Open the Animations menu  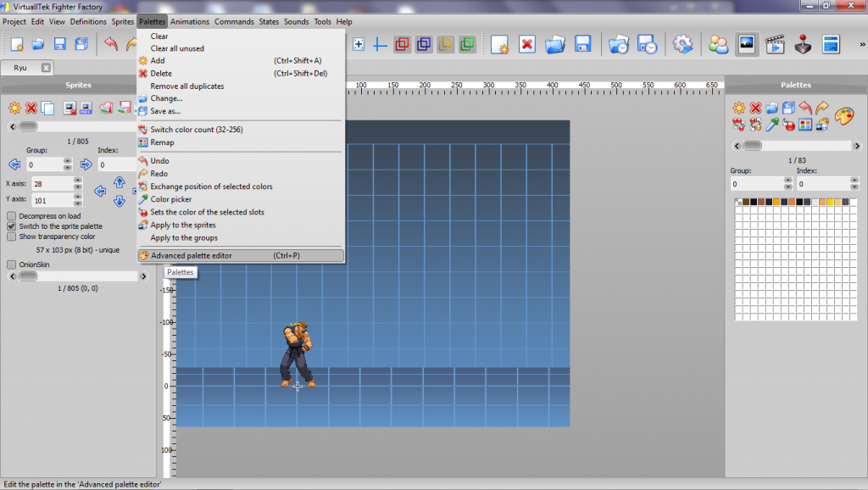(190, 21)
